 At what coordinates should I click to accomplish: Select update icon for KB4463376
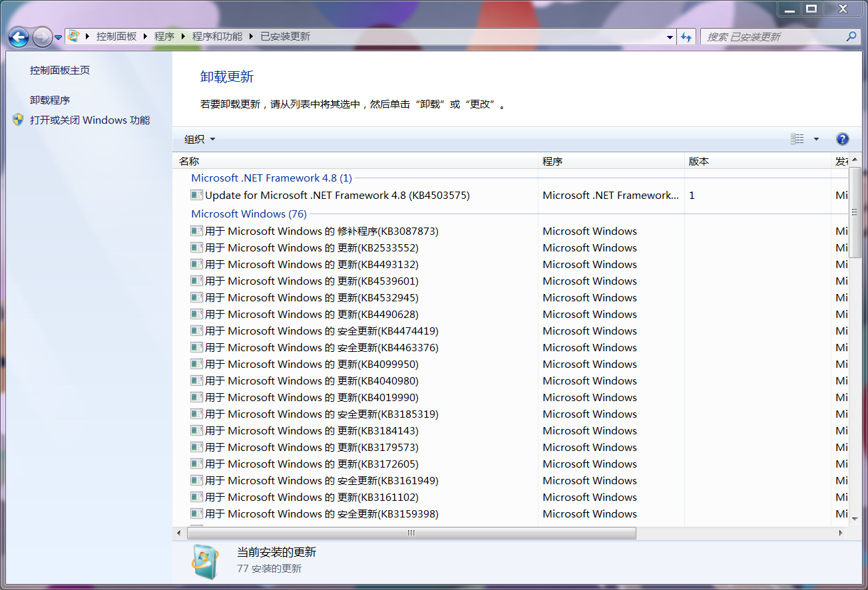(196, 347)
